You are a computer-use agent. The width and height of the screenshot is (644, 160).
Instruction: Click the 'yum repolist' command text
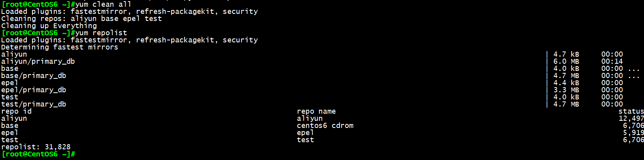coord(101,33)
